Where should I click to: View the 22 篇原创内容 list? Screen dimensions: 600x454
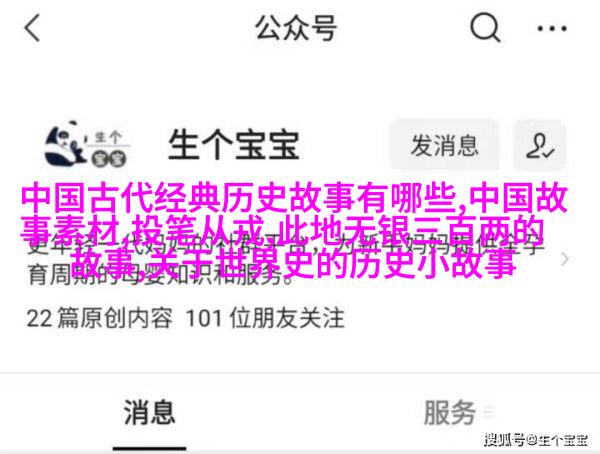pos(99,318)
